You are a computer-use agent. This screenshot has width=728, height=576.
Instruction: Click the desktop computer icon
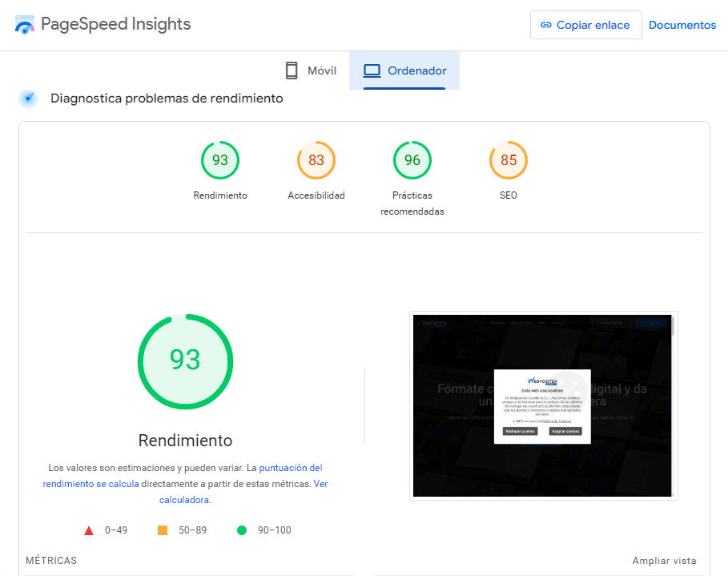(372, 70)
